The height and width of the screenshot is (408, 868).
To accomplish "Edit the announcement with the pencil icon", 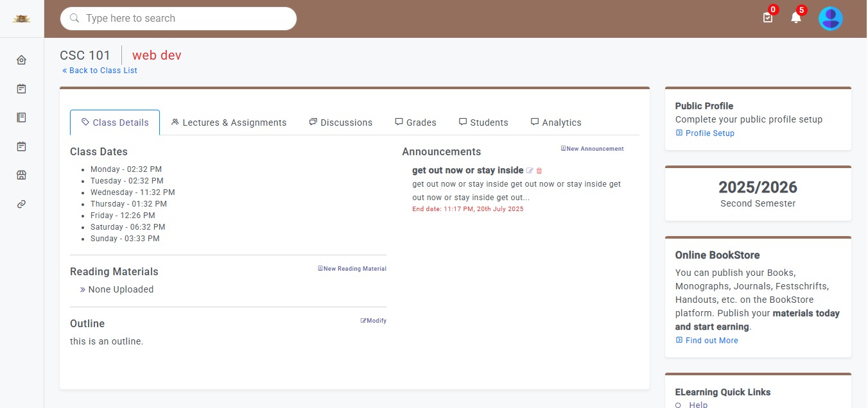I will click(530, 171).
